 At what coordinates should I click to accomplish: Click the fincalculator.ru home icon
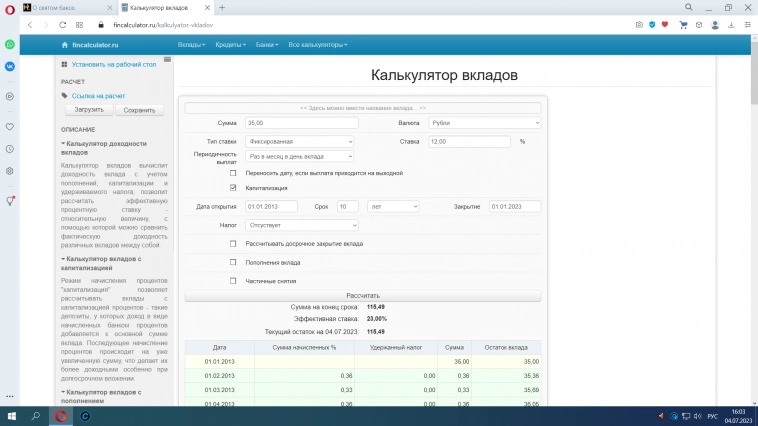pyautogui.click(x=64, y=45)
